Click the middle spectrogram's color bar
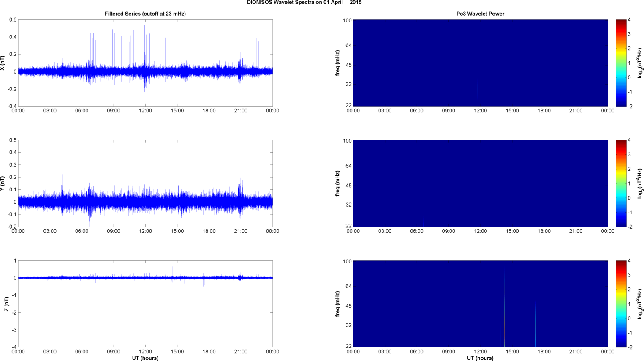This screenshot has width=644, height=361. [x=621, y=183]
